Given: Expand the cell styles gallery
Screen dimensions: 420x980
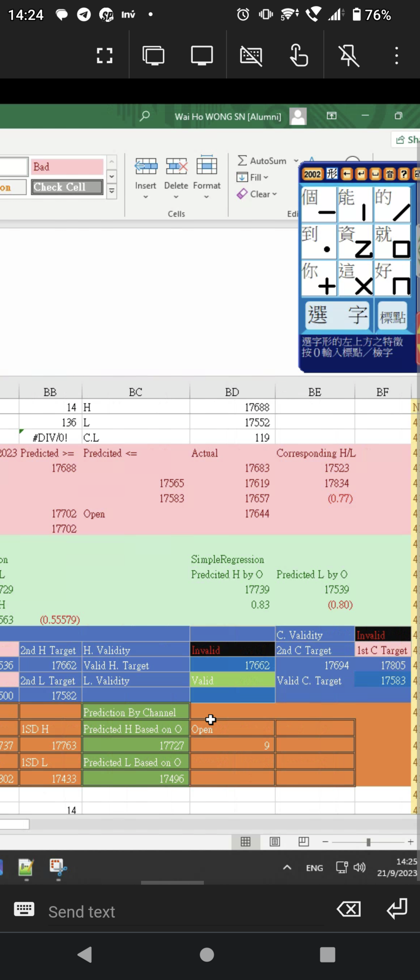Looking at the screenshot, I should coord(112,191).
